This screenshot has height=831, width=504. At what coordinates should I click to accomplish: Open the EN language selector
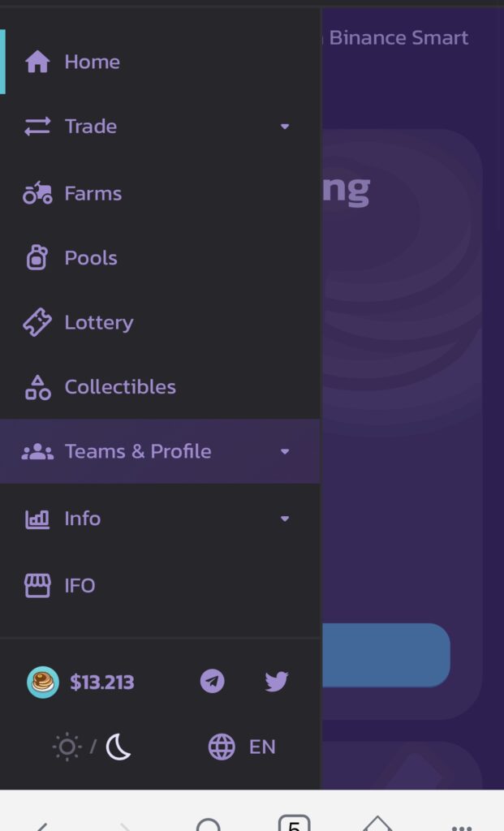(x=242, y=747)
